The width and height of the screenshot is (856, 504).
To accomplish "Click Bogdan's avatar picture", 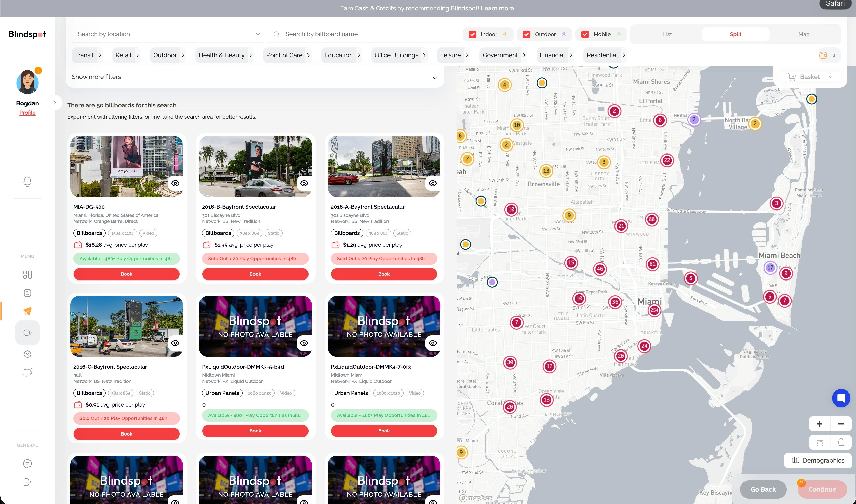I will click(27, 82).
